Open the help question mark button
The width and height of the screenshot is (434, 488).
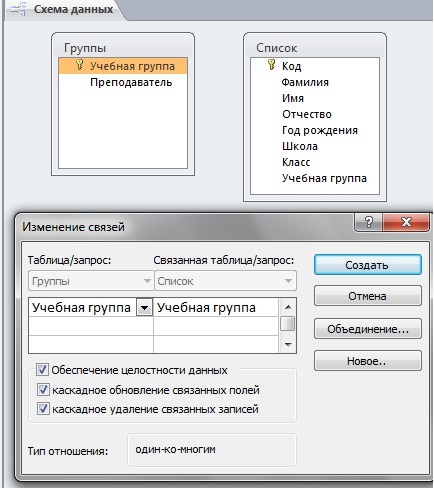[368, 222]
